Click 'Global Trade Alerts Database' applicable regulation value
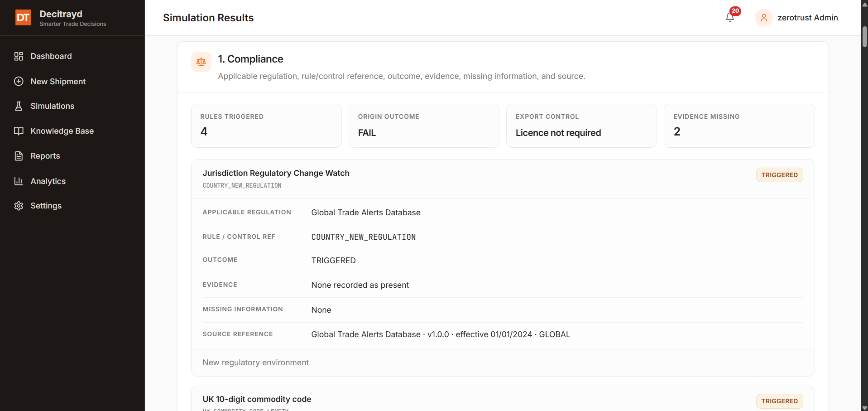Viewport: 868px width, 411px height. 366,213
